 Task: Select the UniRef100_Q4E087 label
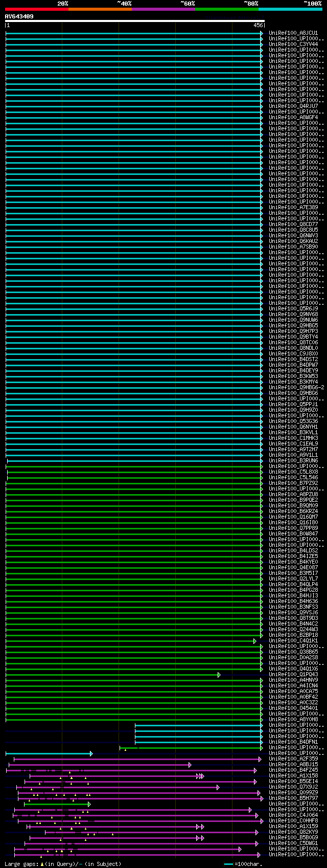(293, 568)
